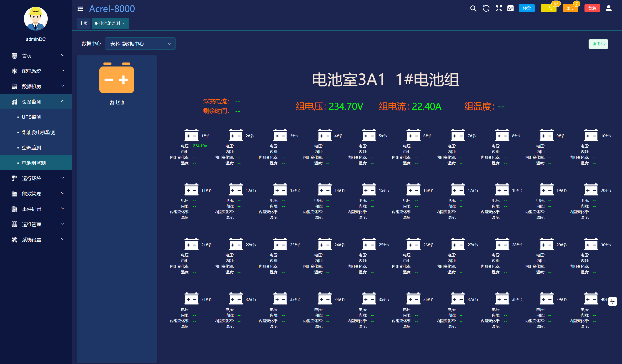Open the user profile icon
Screen dimensions: 622x364
point(608,9)
